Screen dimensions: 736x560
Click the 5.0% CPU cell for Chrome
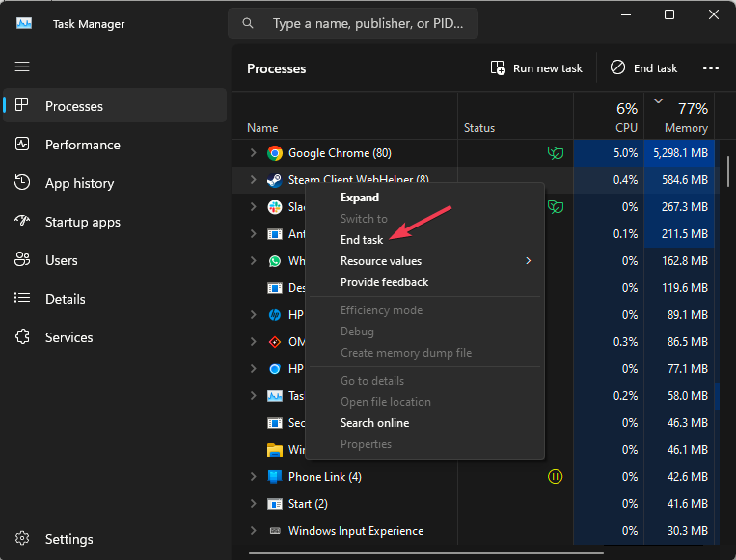point(609,153)
